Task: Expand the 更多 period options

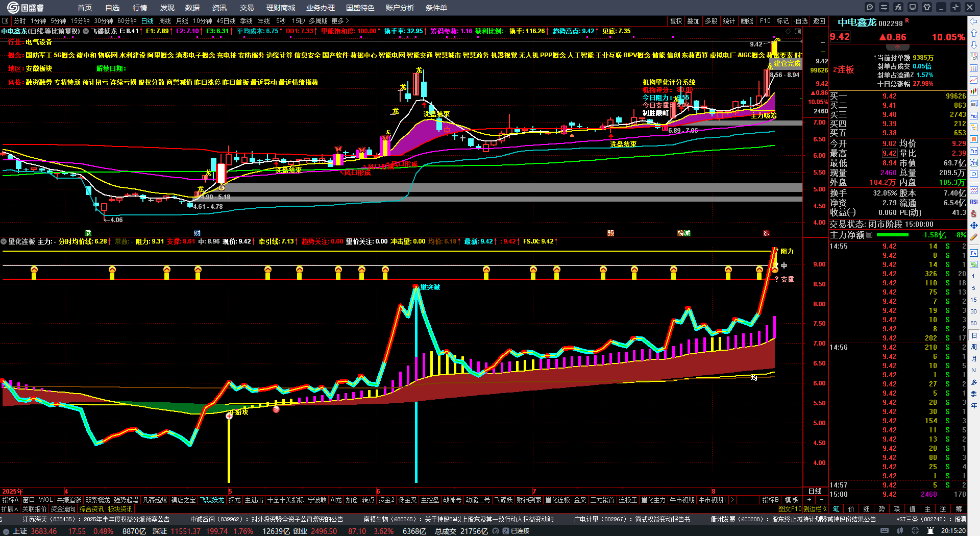Action: pyautogui.click(x=340, y=21)
